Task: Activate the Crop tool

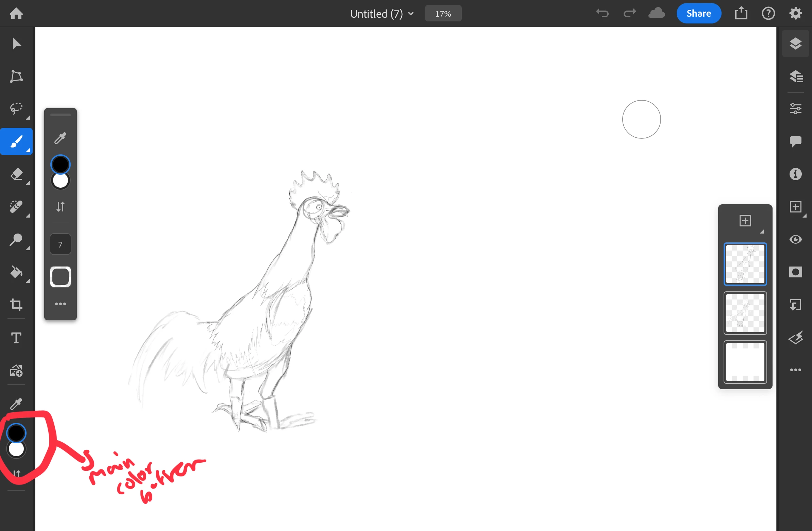Action: click(x=16, y=304)
